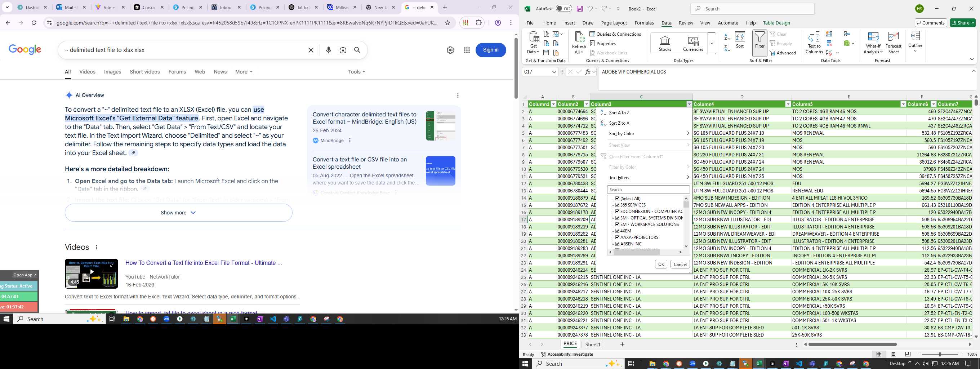Image resolution: width=980 pixels, height=369 pixels.
Task: Expand the Data Types gallery
Action: click(x=712, y=43)
